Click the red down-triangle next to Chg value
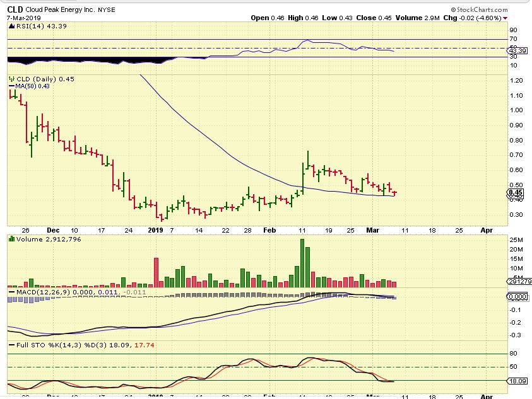Viewport: 532px width, 399px height. click(x=505, y=18)
